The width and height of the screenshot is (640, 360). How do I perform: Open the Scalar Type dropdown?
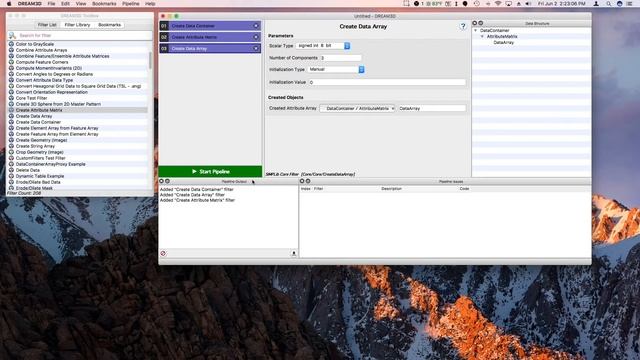[x=323, y=46]
